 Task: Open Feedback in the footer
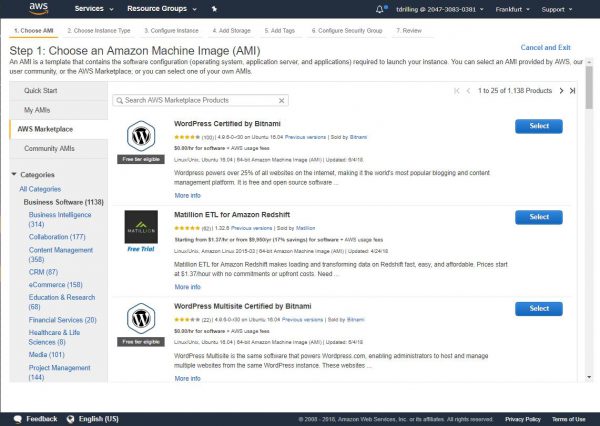click(35, 419)
